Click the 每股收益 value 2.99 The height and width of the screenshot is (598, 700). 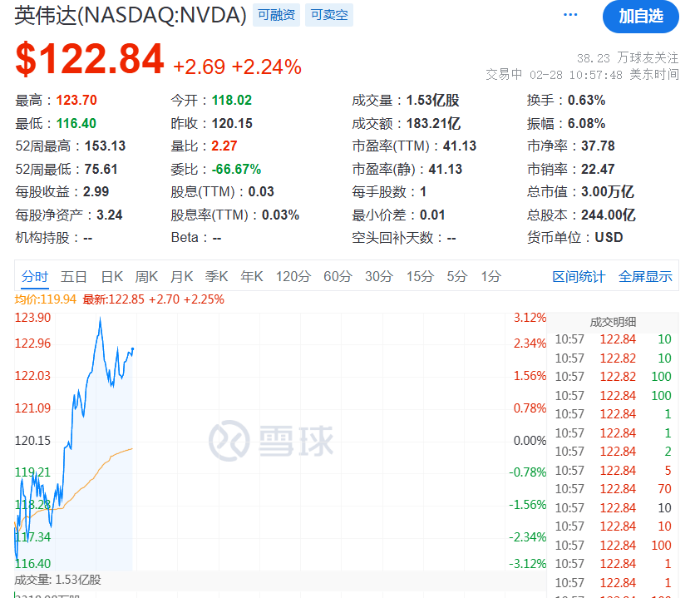click(96, 191)
